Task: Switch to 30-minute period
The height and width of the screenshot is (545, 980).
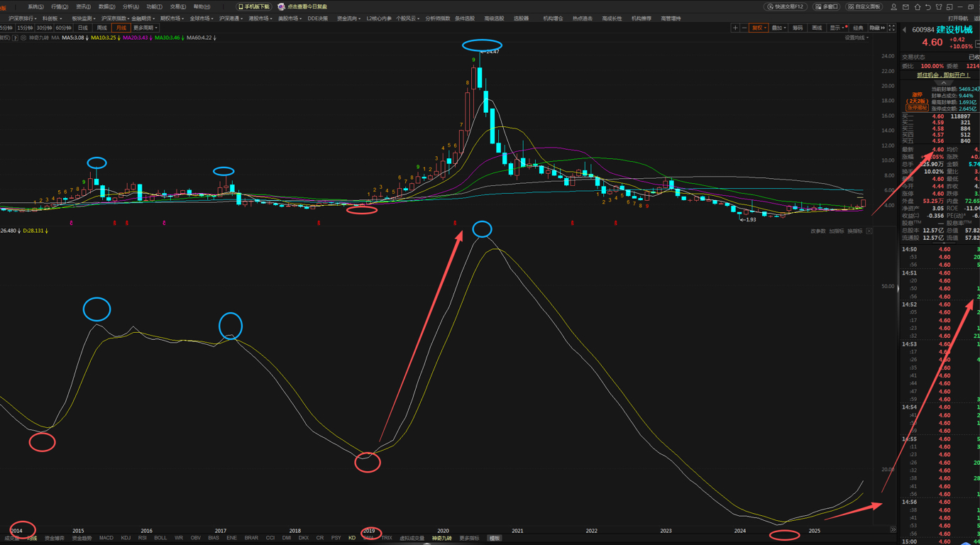Action: (x=44, y=28)
